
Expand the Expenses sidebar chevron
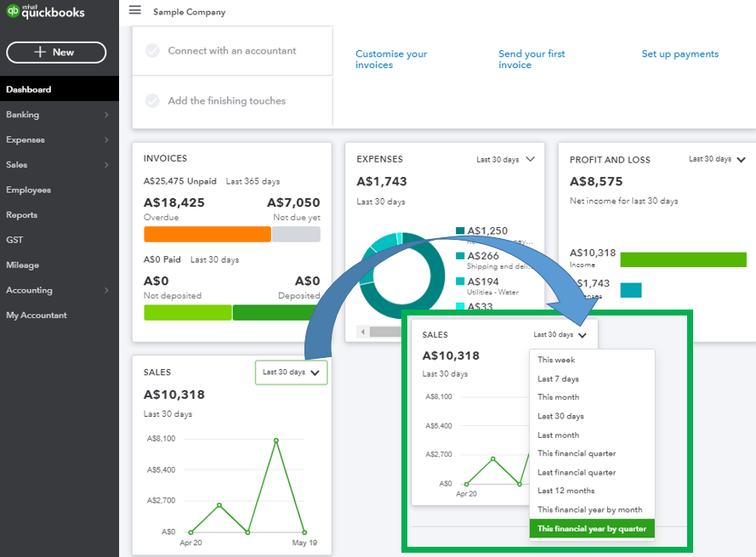pos(106,139)
